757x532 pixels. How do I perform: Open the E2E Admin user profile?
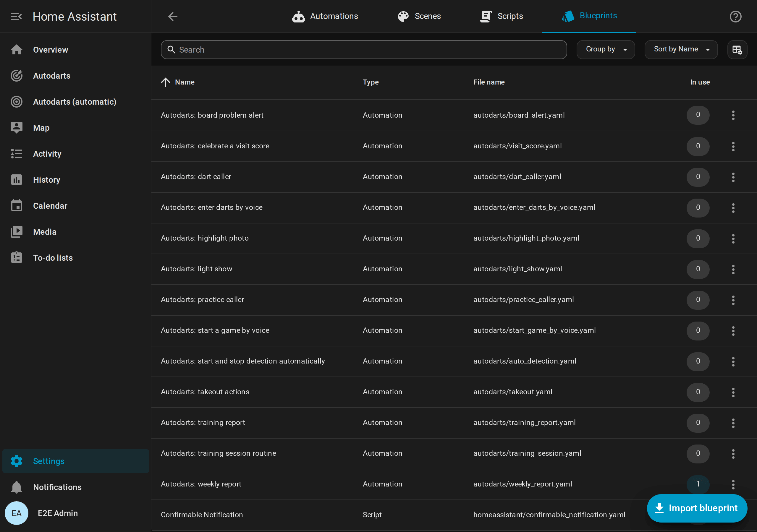75,513
